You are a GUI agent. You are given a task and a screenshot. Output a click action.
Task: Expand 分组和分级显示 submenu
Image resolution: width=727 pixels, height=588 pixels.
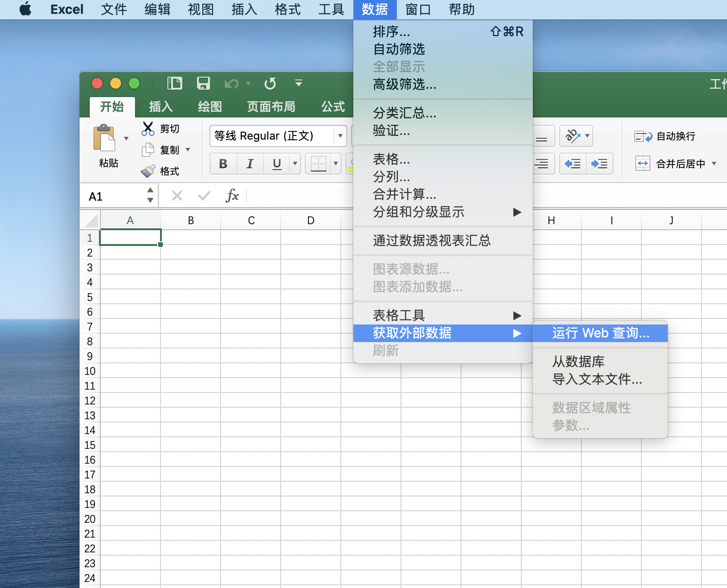(x=443, y=212)
